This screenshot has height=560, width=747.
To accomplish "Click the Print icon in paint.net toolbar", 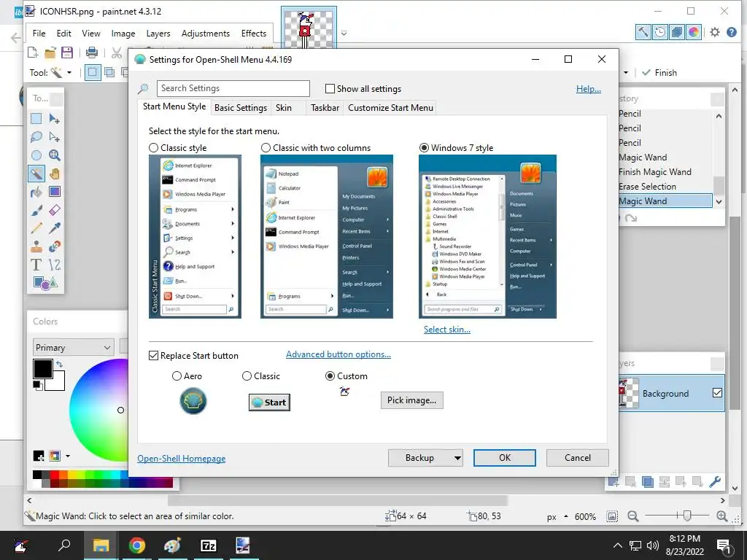I will (x=91, y=52).
